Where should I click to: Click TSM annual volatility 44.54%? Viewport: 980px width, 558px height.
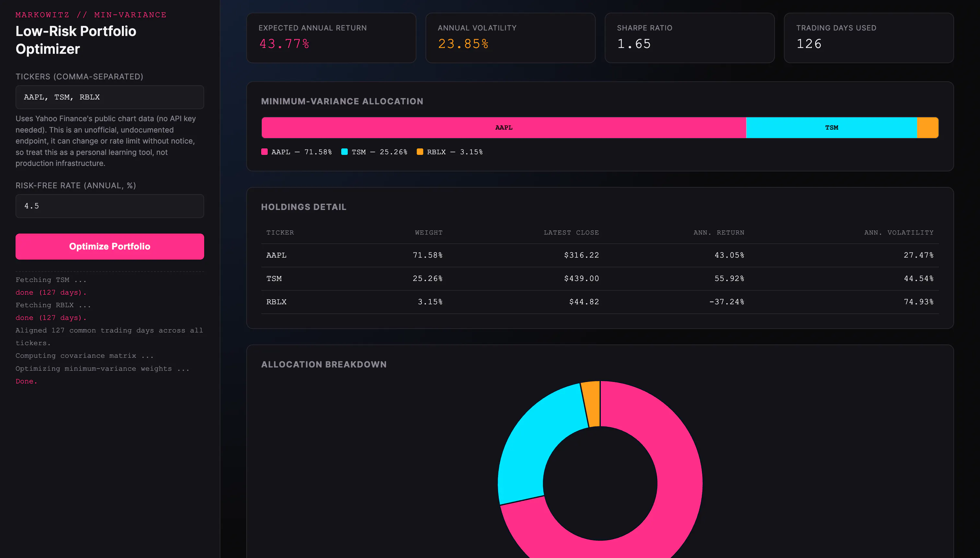[x=919, y=279]
